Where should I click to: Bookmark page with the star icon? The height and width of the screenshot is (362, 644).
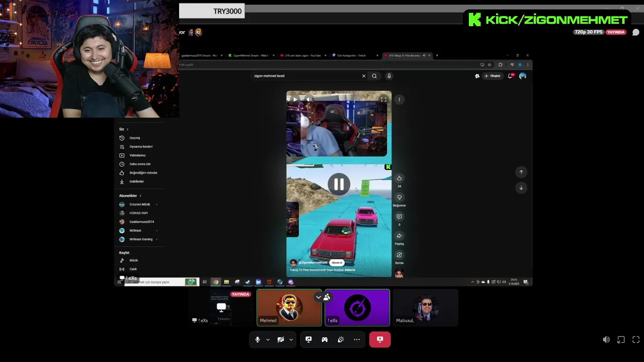(x=490, y=64)
